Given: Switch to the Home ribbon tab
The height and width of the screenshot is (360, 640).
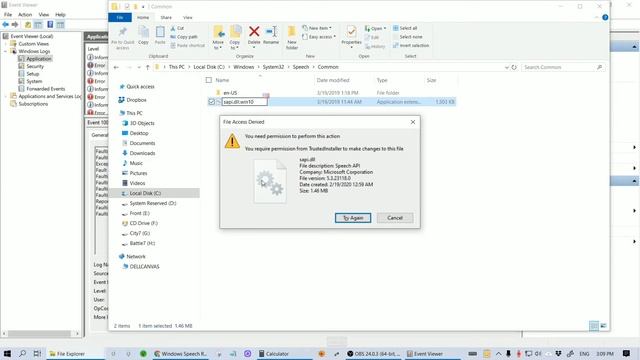Looking at the screenshot, I should 143,18.
